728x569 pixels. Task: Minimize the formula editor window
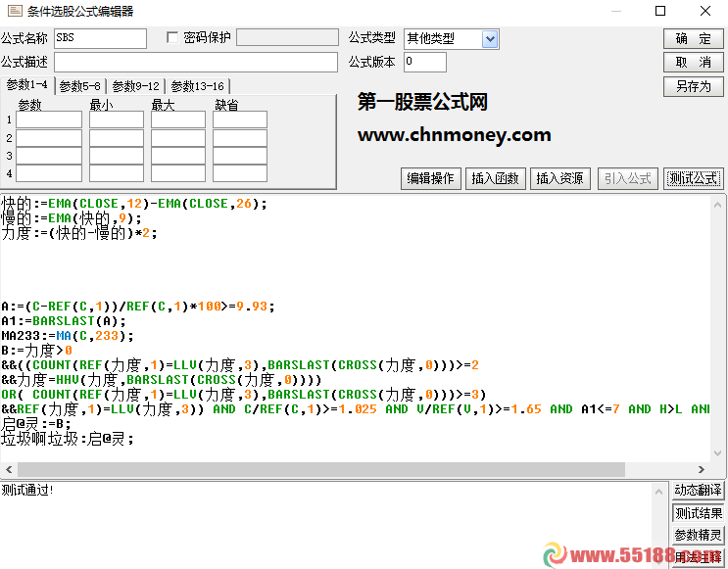coord(616,11)
